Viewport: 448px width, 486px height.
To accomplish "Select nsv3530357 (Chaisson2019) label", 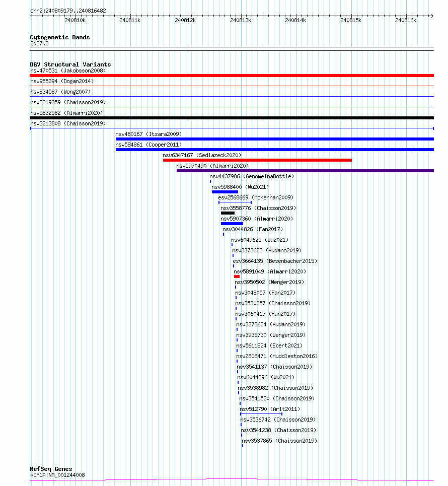I will click(273, 303).
